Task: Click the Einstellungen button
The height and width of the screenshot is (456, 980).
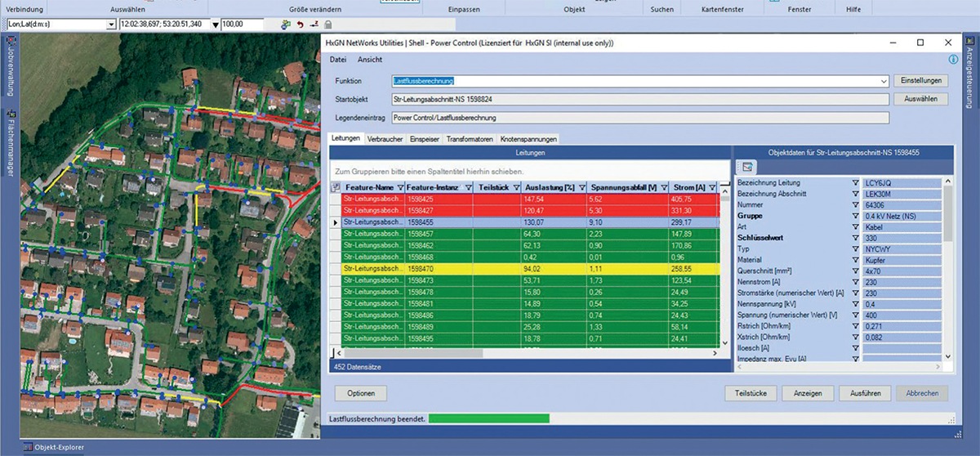Action: point(921,81)
